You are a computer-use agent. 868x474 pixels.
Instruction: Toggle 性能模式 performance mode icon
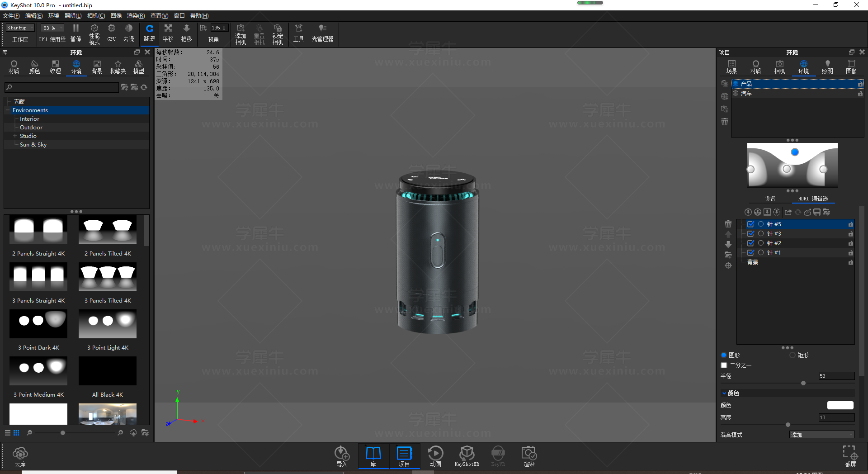tap(94, 34)
